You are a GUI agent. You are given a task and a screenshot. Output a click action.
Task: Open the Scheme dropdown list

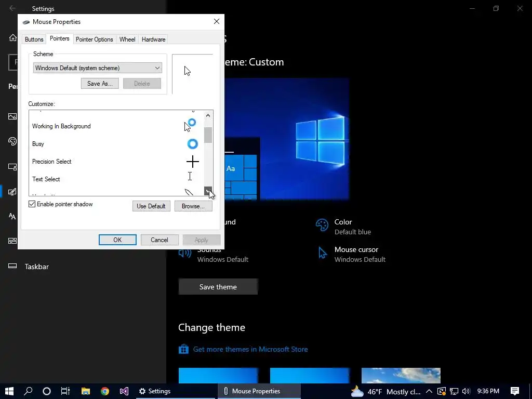pyautogui.click(x=97, y=68)
